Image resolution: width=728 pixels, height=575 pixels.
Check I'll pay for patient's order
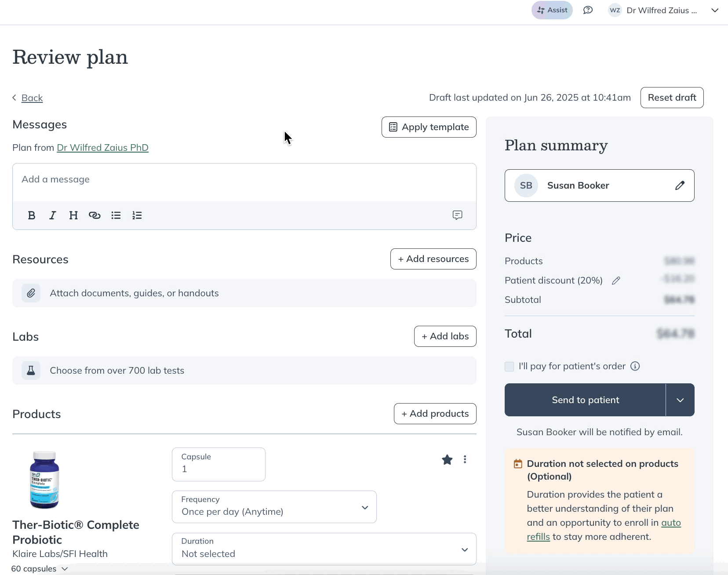[x=510, y=367]
